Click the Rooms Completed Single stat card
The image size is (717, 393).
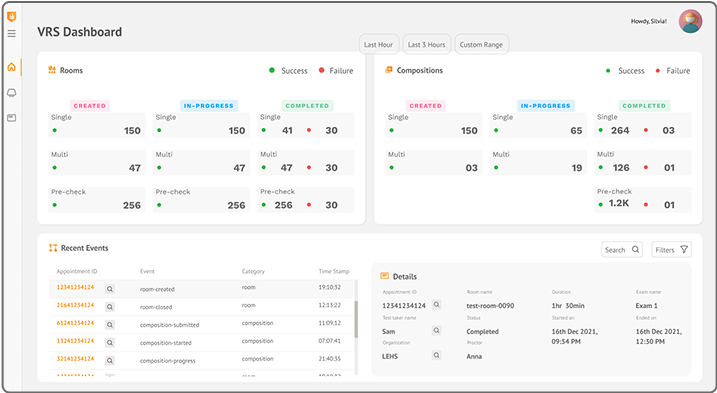(x=306, y=125)
